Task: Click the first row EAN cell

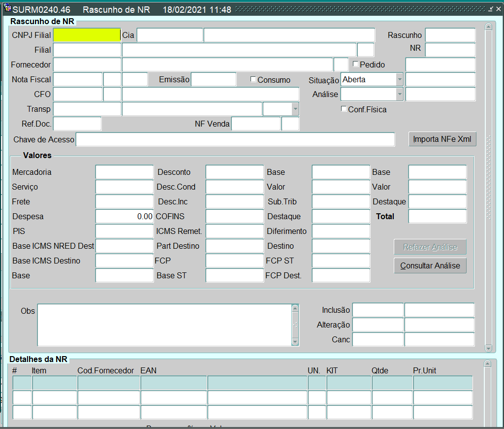Action: (x=174, y=383)
